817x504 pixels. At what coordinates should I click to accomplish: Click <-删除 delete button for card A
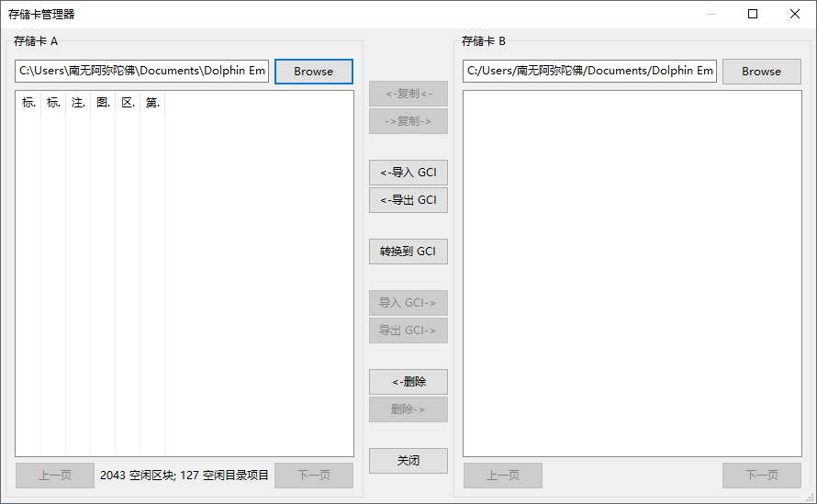(x=408, y=382)
